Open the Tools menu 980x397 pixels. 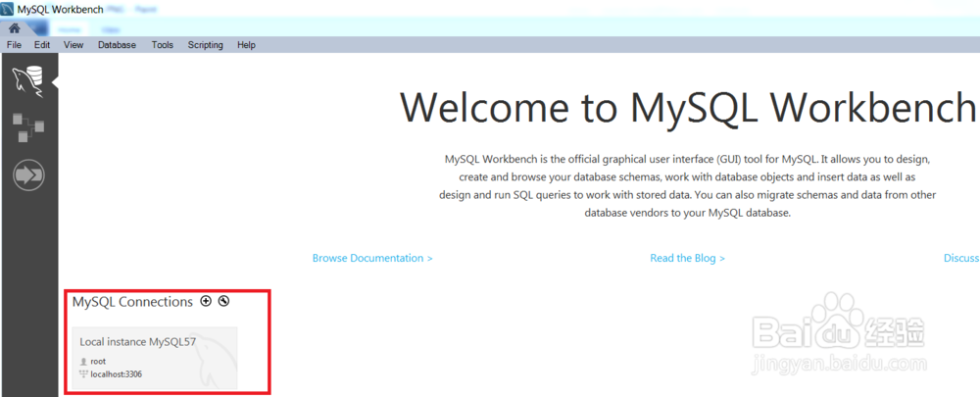(163, 45)
